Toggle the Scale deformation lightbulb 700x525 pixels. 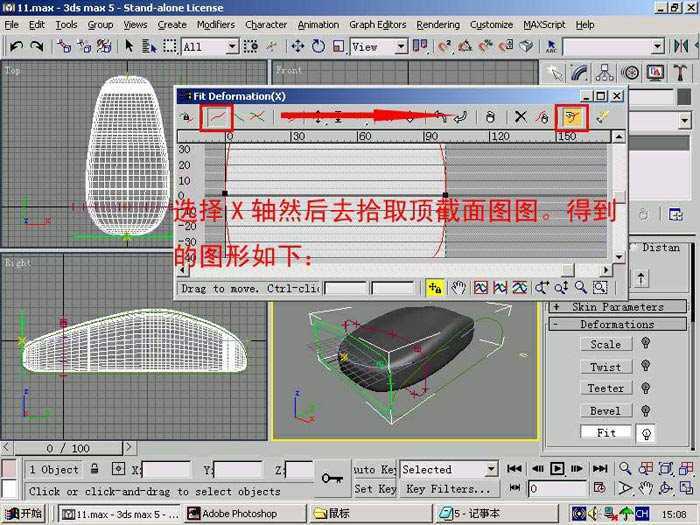[x=645, y=343]
